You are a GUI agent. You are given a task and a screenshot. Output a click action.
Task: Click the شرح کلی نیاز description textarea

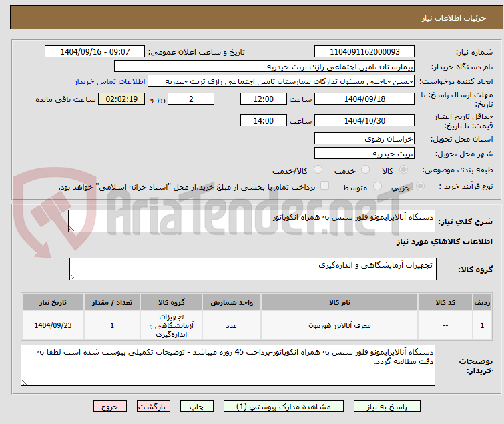[x=252, y=221]
